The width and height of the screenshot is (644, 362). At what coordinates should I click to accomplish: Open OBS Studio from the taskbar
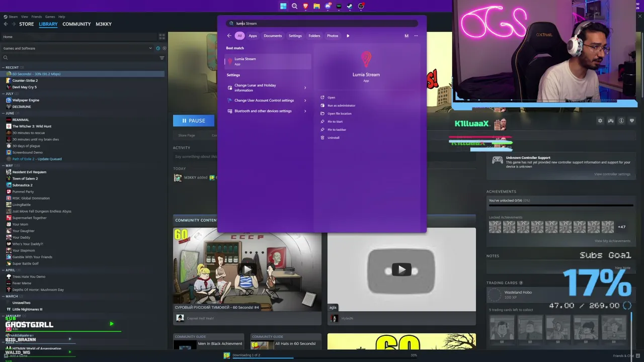361,6
